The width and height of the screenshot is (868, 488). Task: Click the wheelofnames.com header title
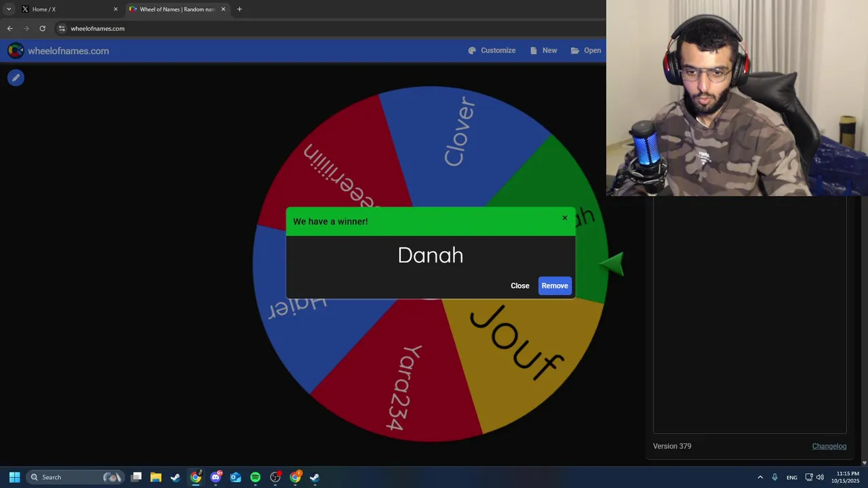(68, 51)
